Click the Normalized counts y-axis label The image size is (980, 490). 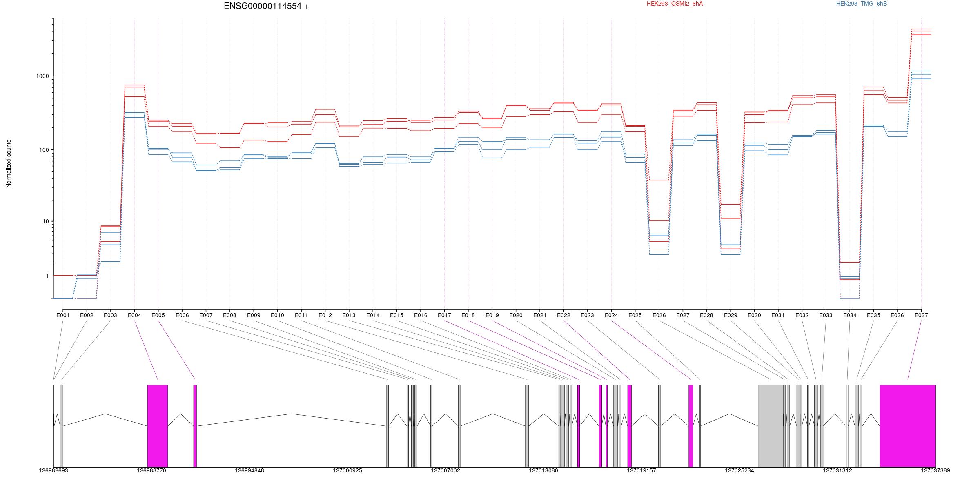(x=9, y=164)
